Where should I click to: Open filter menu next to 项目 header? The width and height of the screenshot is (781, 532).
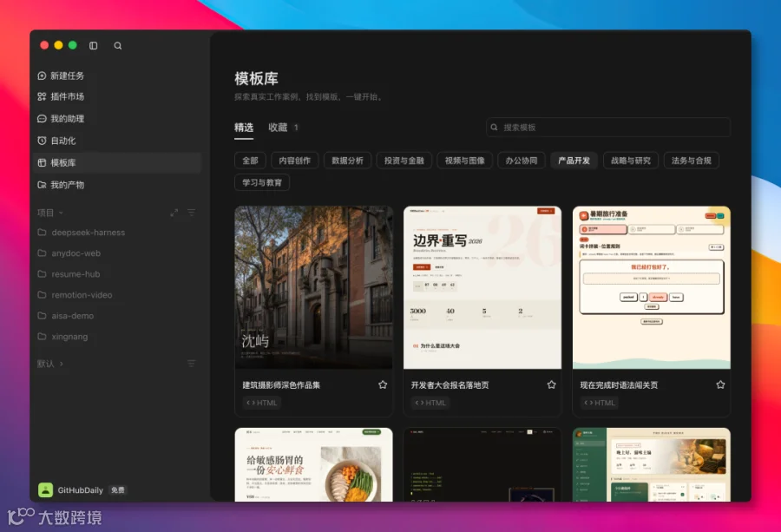pos(191,213)
